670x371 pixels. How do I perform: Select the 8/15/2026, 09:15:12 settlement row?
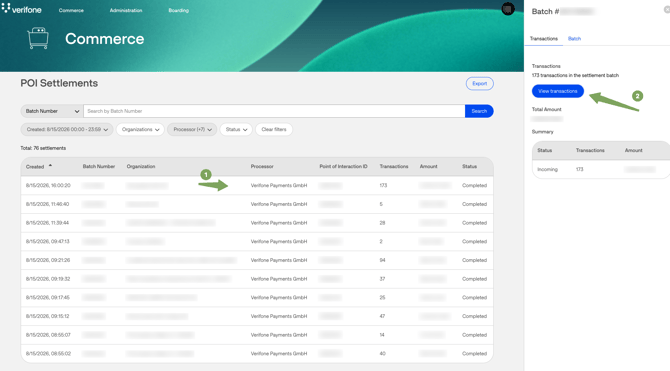[x=257, y=316]
